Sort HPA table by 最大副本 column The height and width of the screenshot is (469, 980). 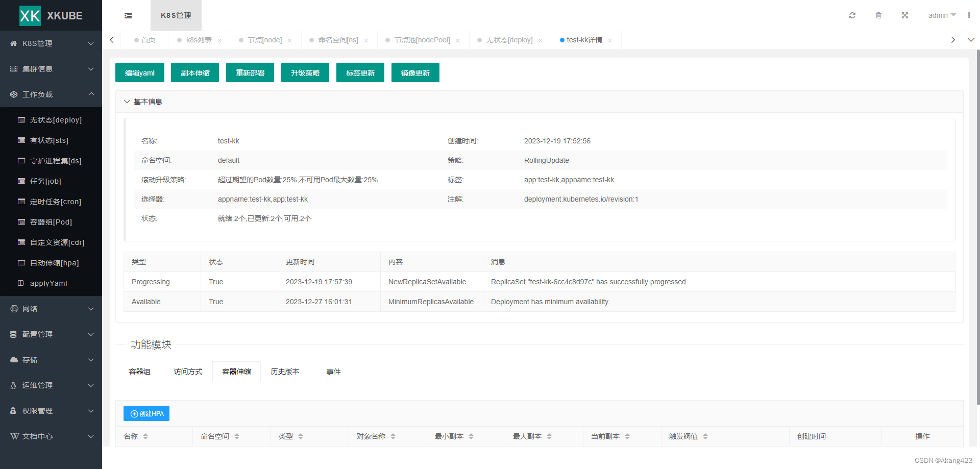point(549,436)
